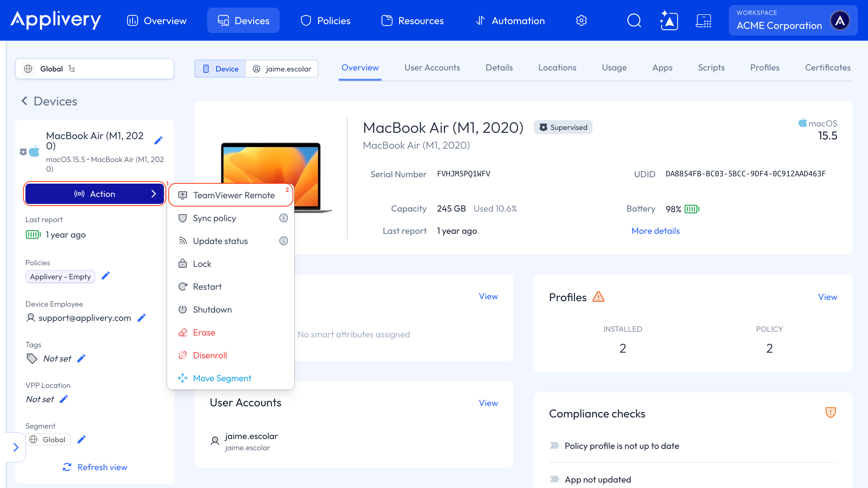This screenshot has height=488, width=868.
Task: Click the search magnifier icon
Action: pos(634,21)
